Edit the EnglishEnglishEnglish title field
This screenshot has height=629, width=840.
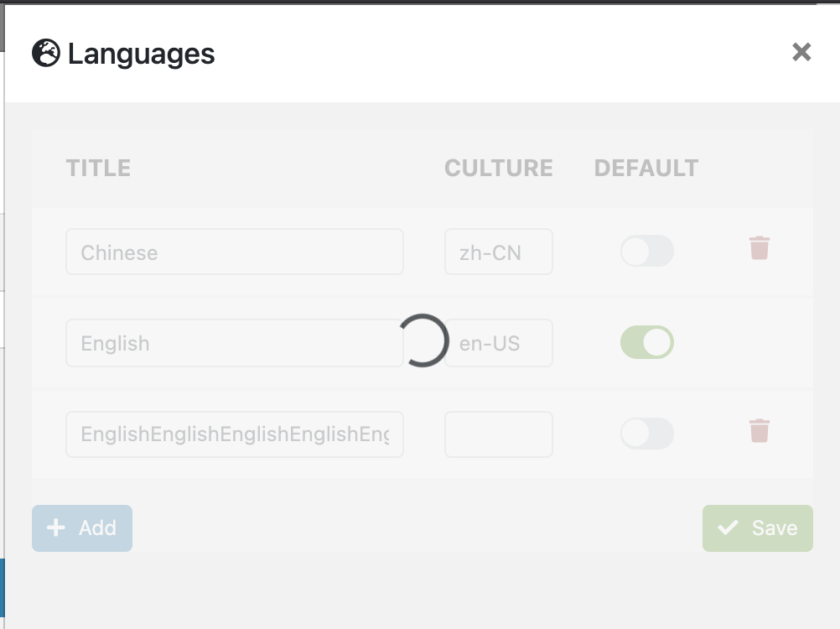(235, 434)
